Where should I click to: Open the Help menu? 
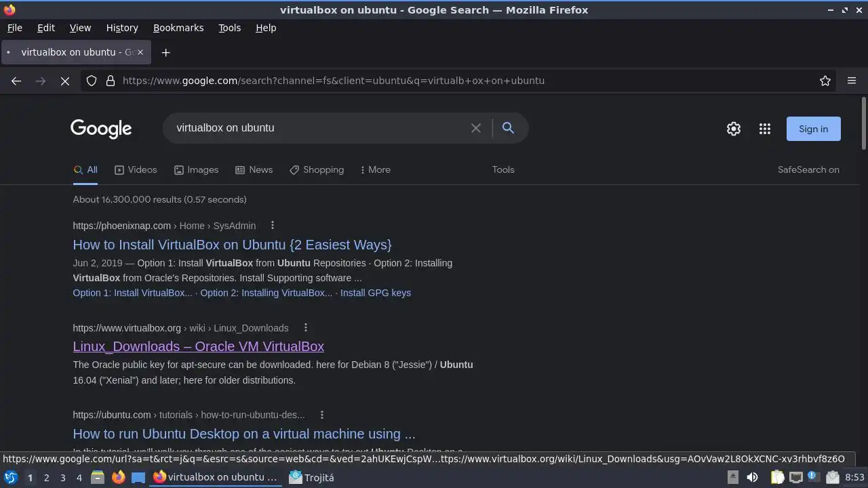[x=266, y=28]
